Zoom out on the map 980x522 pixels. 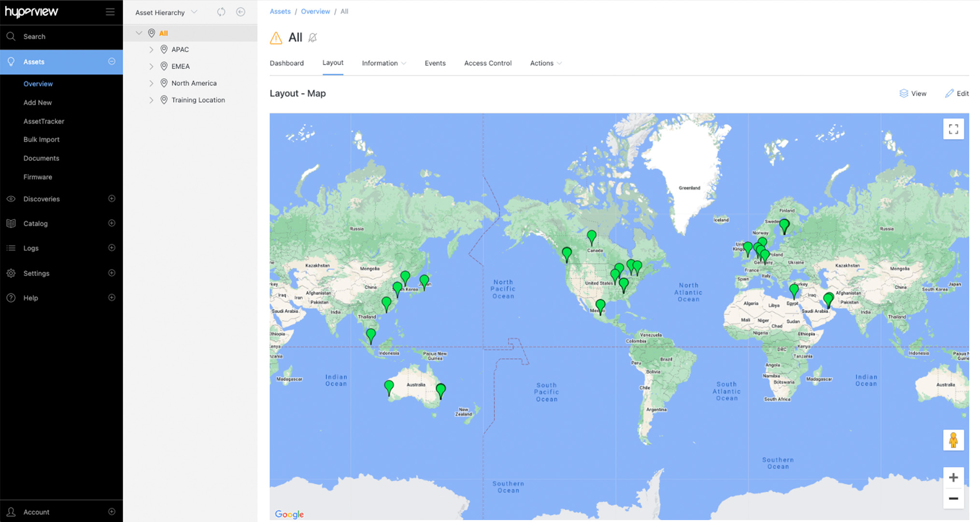pos(953,498)
